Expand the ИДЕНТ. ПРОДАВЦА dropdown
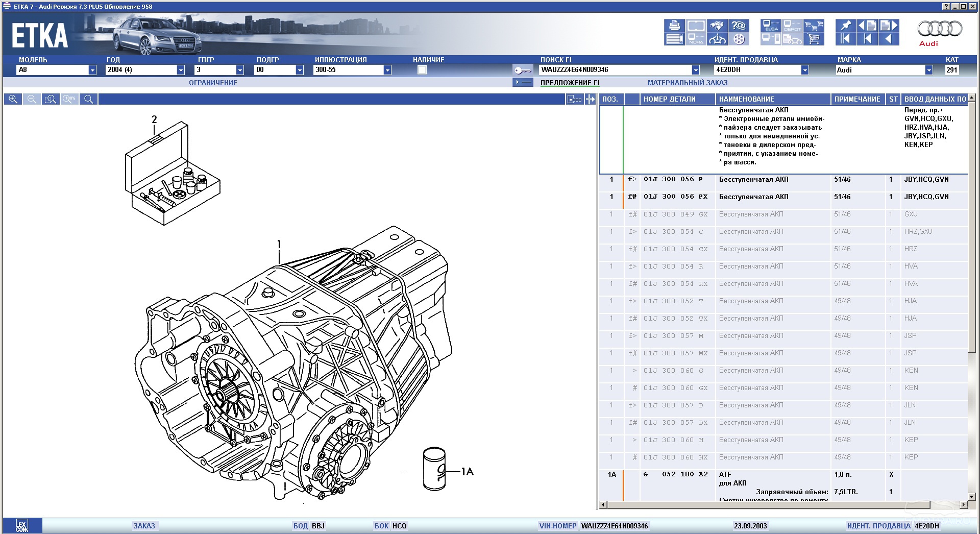 tap(804, 70)
